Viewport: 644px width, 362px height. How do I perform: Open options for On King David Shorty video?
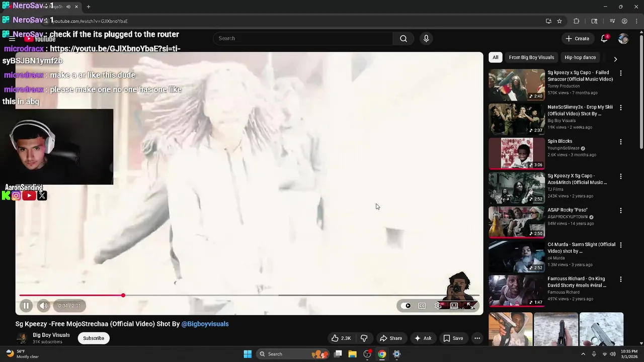point(620,279)
